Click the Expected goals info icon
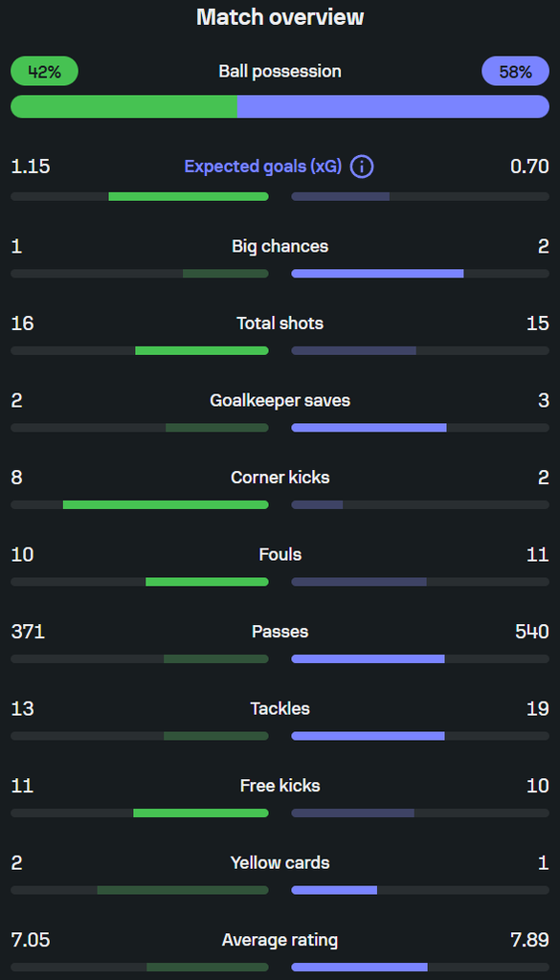 point(362,167)
